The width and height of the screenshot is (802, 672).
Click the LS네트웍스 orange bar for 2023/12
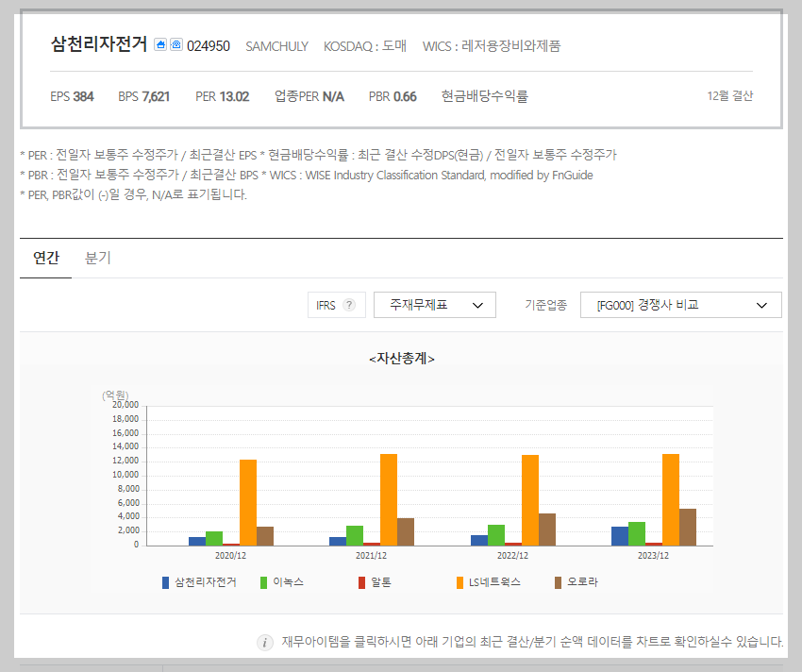[671, 499]
